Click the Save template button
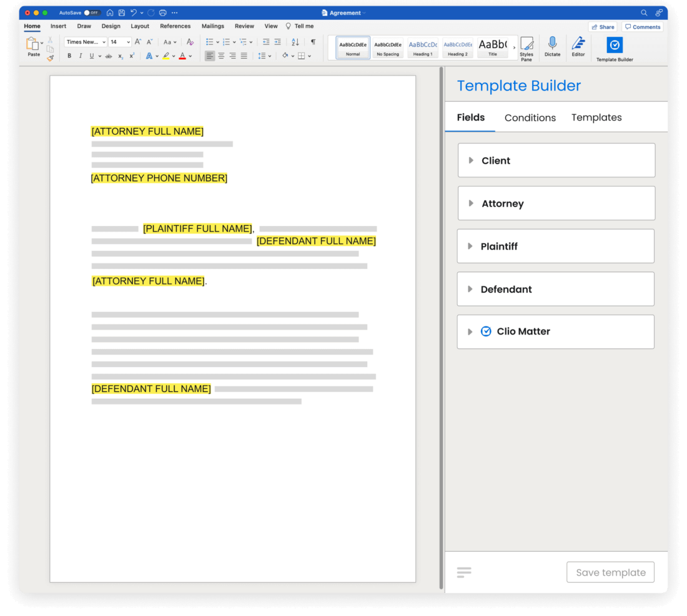Viewport: 687px width, 616px height. point(610,572)
